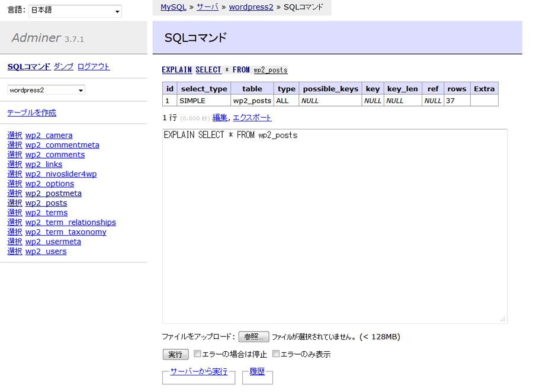Go to the サーバ breadcrumb link
The image size is (533, 392).
(x=207, y=7)
